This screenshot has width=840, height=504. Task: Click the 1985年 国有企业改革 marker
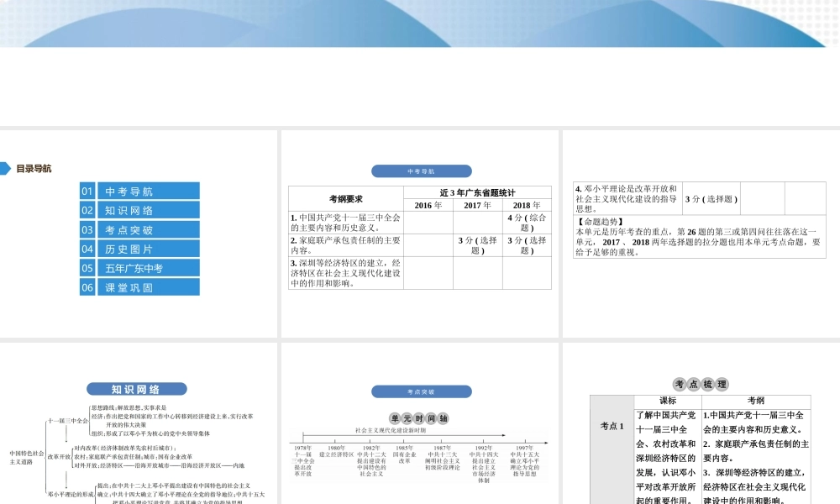coord(405,454)
